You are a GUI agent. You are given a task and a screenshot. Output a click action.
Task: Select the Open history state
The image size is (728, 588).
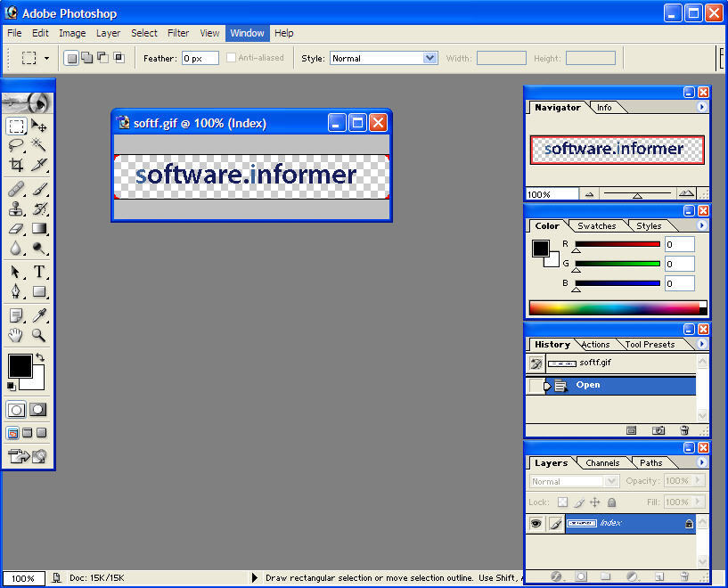pyautogui.click(x=611, y=385)
